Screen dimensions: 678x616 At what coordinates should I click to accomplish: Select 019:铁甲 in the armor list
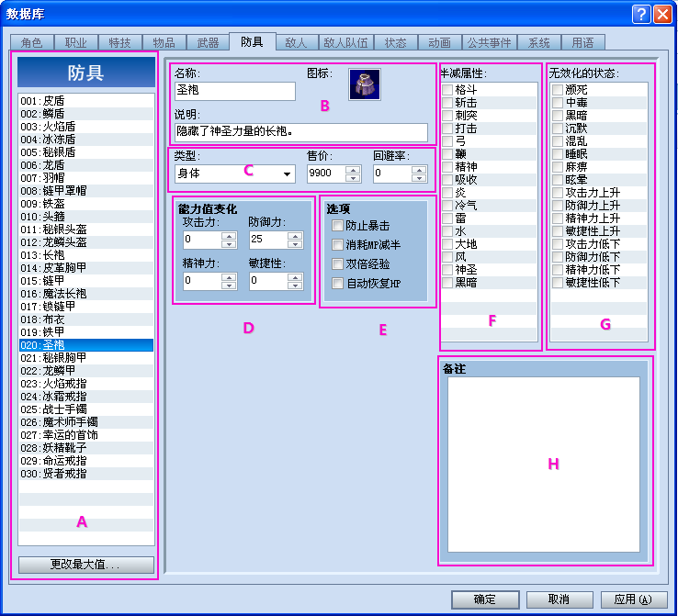pos(86,332)
